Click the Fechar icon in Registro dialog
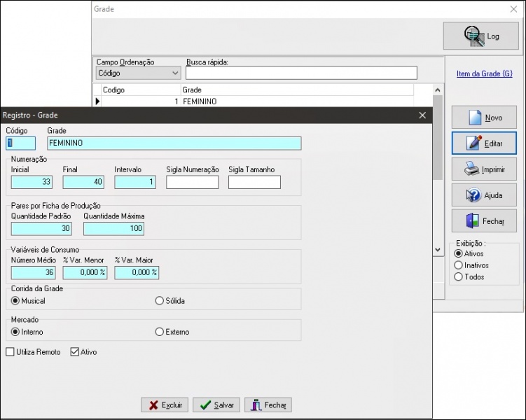526x420 pixels. (256, 405)
